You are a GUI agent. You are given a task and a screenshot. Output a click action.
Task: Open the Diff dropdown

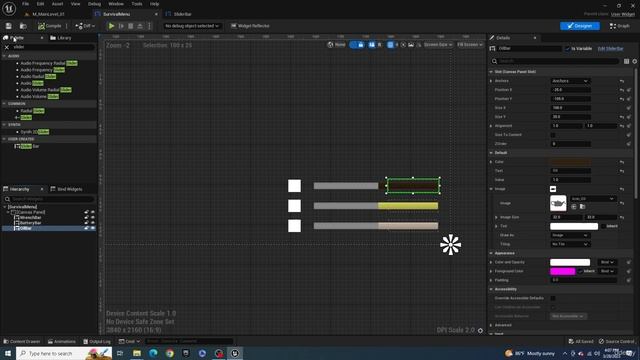click(x=85, y=26)
